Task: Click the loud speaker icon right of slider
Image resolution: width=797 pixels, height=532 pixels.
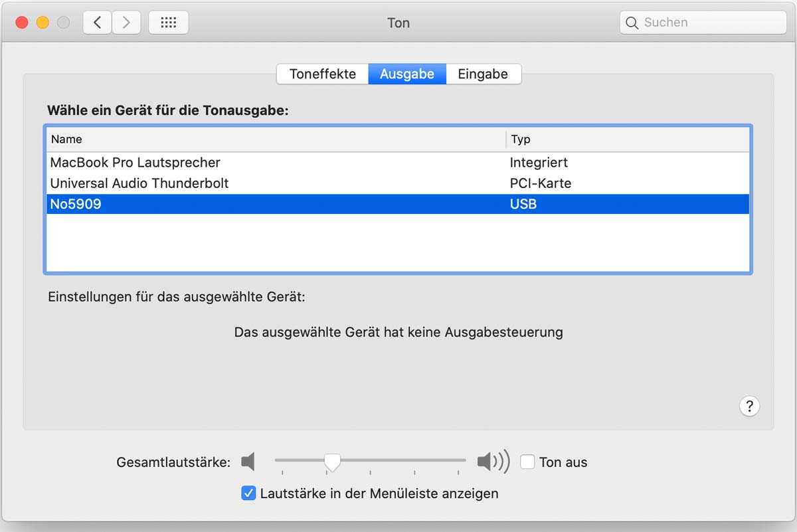Action: click(493, 462)
